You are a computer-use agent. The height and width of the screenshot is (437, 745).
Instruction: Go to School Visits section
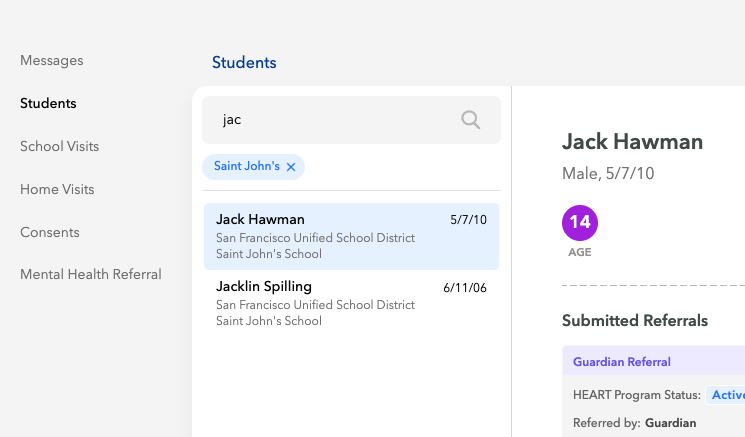pyautogui.click(x=59, y=146)
